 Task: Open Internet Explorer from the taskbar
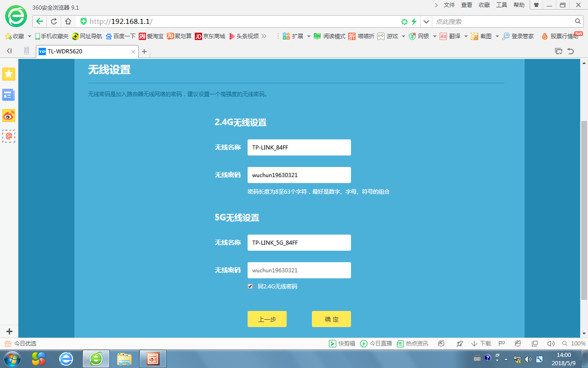pos(66,359)
